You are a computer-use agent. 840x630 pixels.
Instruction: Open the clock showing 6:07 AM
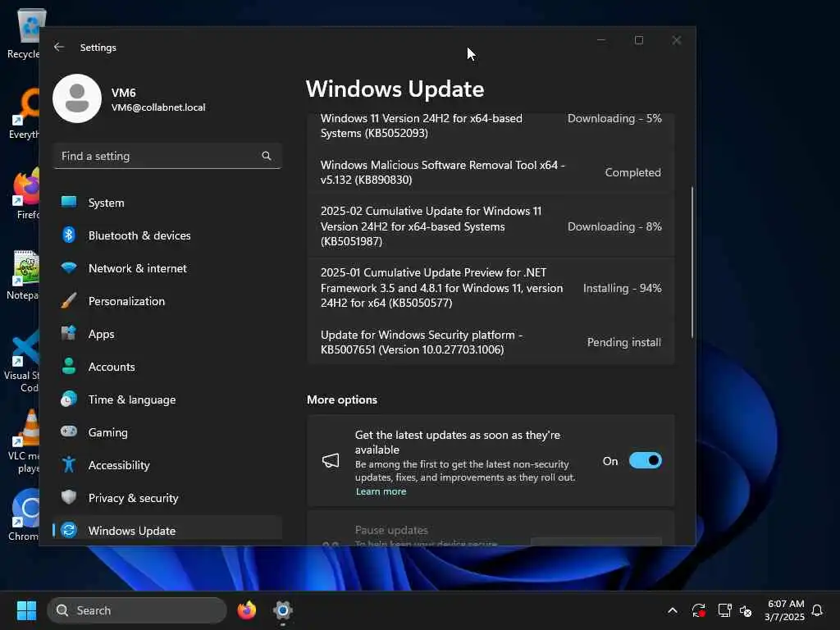(x=785, y=610)
